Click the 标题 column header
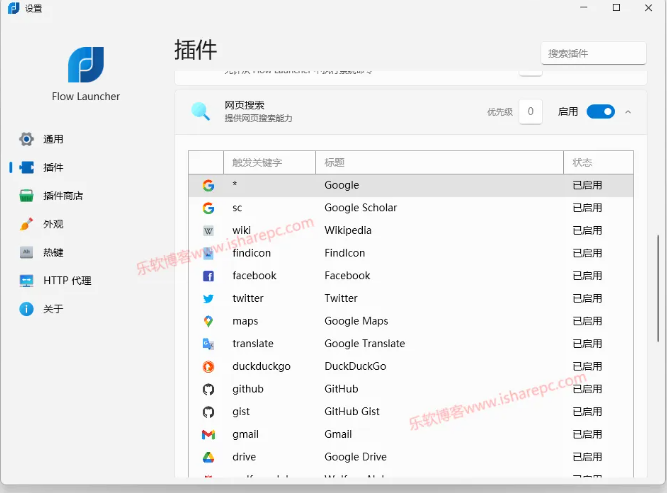This screenshot has height=498, width=667. [439, 162]
